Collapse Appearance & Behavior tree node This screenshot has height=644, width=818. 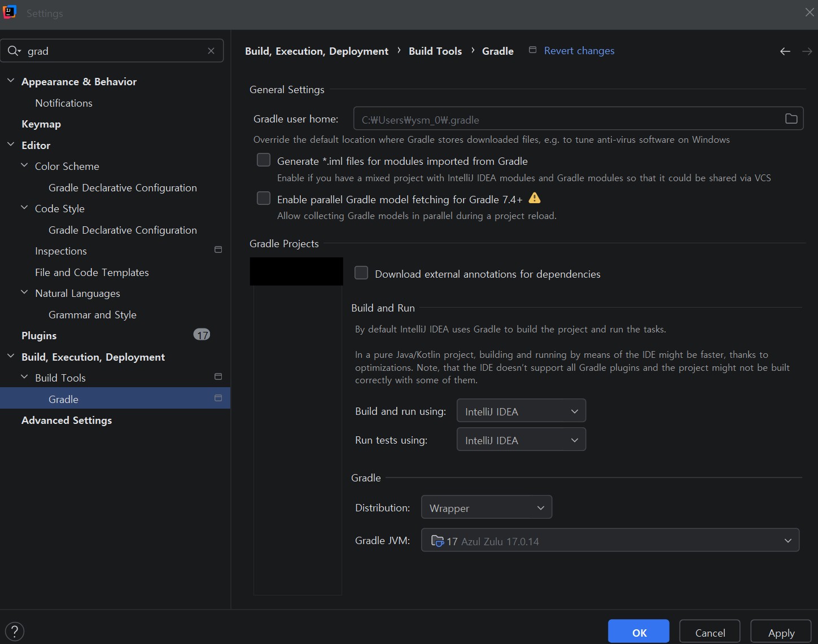tap(11, 81)
